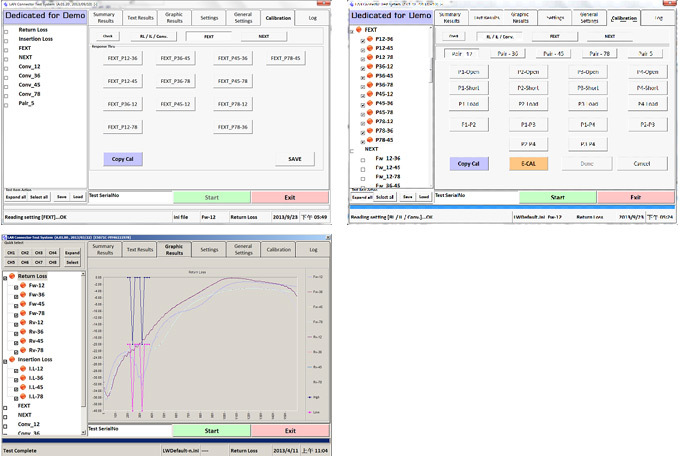Collapse the FEXT tree node with P12-36
Image resolution: width=680 pixels, height=456 pixels.
click(352, 30)
